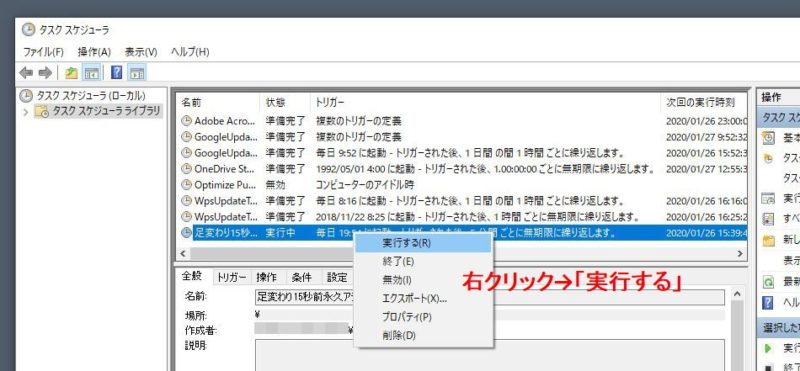Screen dimensions: 800x371
Task: Switch to the 操作 tab in the details pane
Action: (267, 277)
